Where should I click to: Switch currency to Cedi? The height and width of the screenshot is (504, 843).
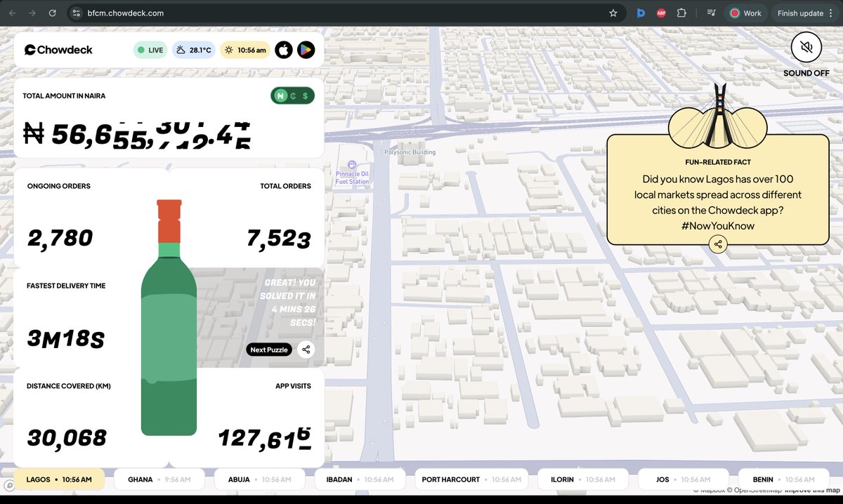[x=293, y=96]
